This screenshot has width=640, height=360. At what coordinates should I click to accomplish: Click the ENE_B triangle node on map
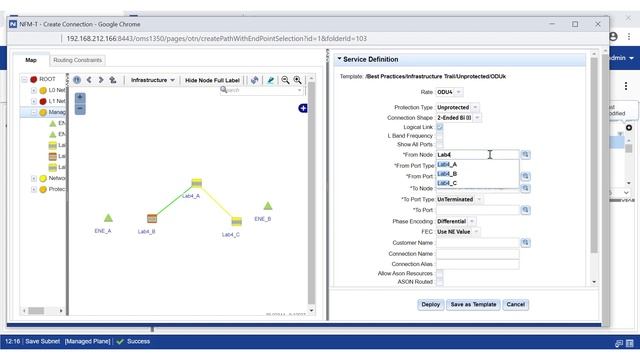click(268, 205)
